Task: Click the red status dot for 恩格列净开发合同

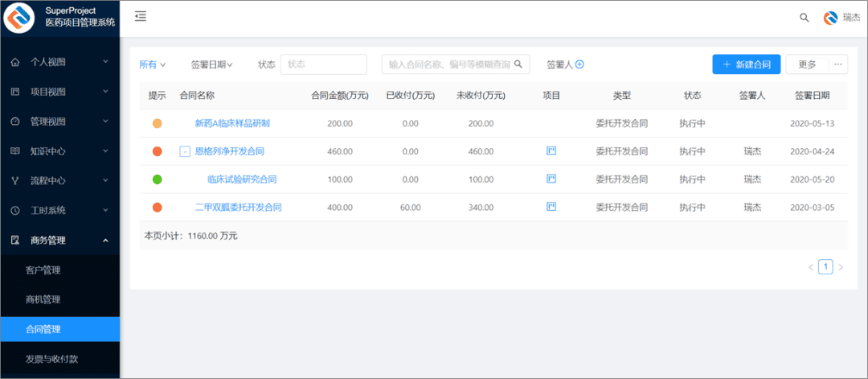Action: click(x=158, y=151)
